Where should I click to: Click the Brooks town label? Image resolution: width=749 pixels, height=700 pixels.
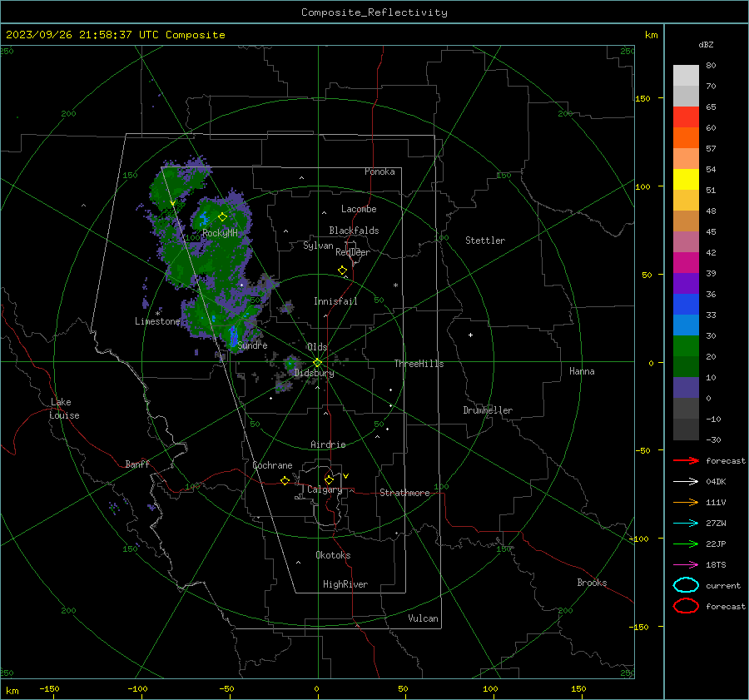click(x=592, y=583)
